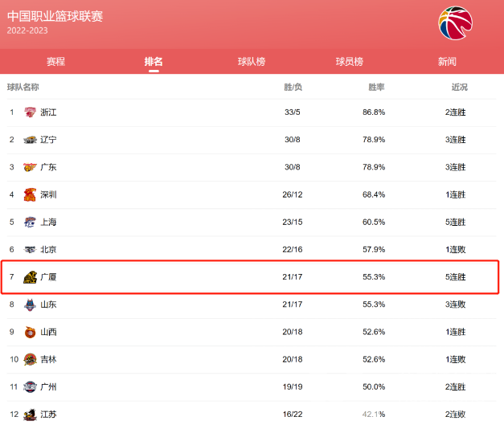Click 北京's 57.9% win rate
This screenshot has height=425, width=504.
click(374, 250)
